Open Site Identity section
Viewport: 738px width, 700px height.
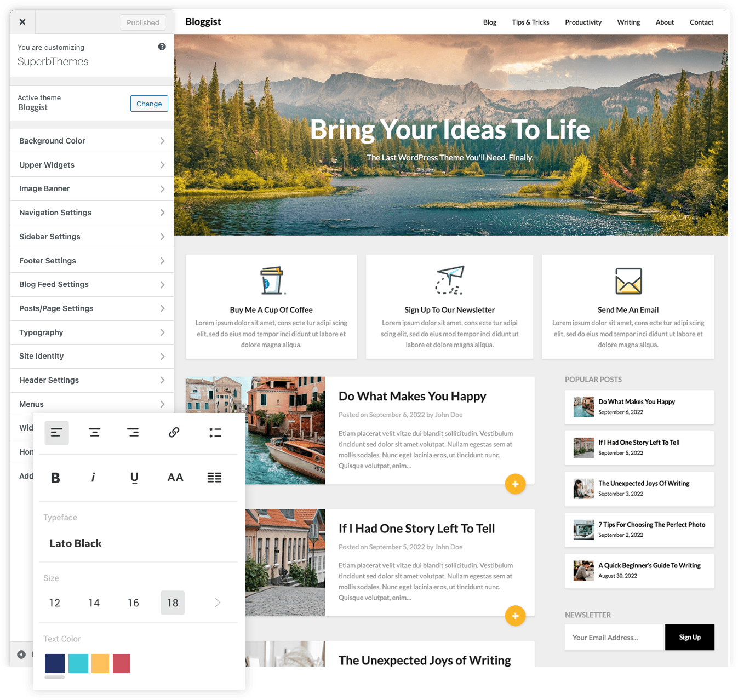92,356
